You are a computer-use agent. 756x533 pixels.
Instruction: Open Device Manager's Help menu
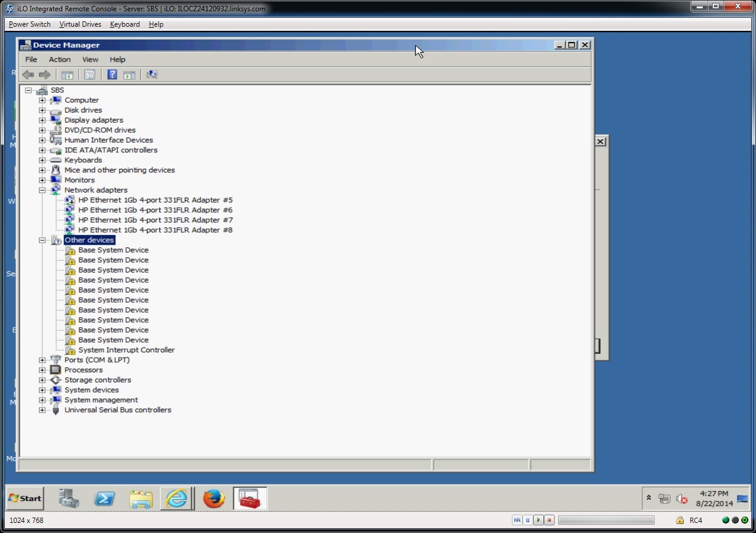coord(117,59)
